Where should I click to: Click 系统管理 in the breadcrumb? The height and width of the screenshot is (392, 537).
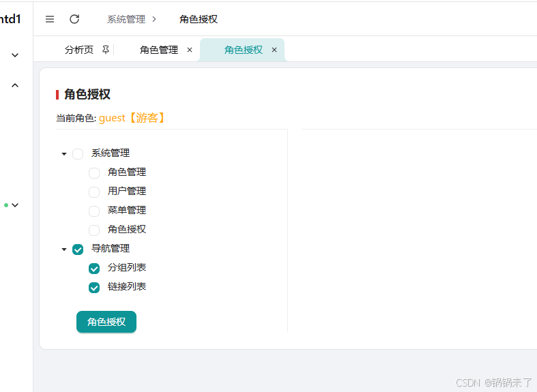coord(126,19)
